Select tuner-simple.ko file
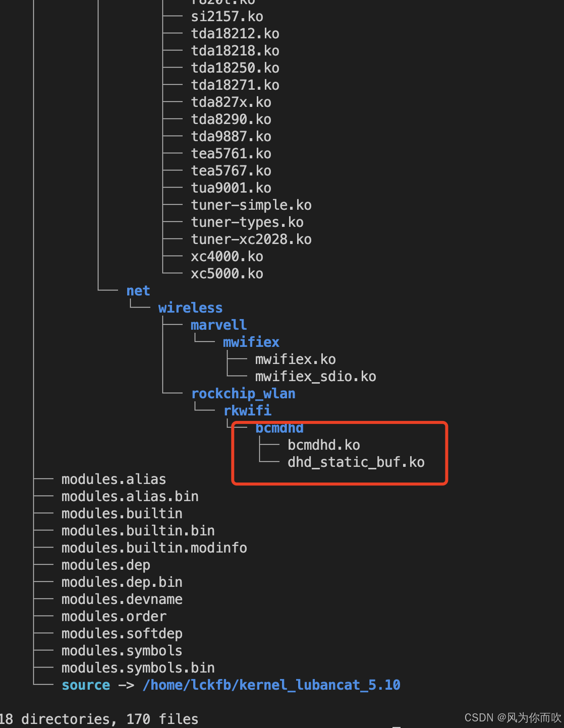 click(x=251, y=205)
